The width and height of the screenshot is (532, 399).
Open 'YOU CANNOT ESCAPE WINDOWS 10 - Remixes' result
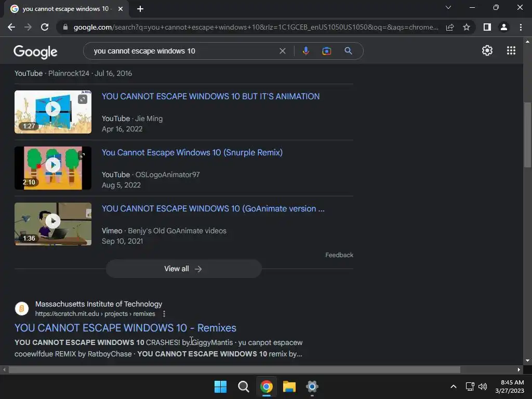[x=125, y=328]
